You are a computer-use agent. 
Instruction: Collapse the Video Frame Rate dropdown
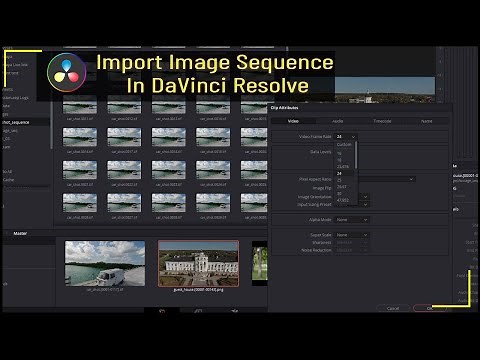346,137
